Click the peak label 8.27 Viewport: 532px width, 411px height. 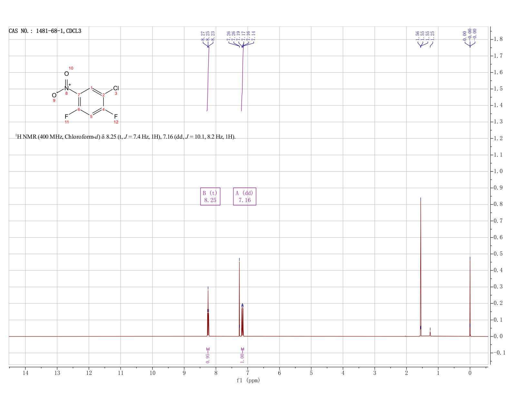(203, 35)
